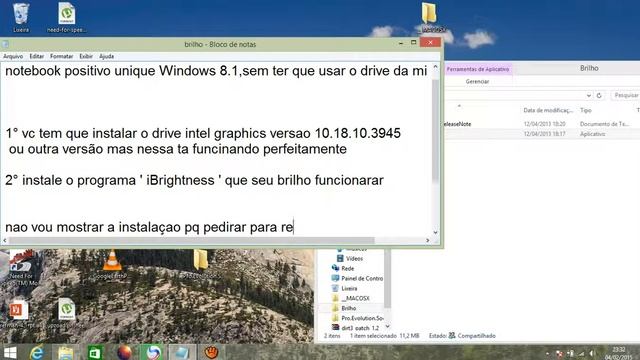This screenshot has height=360, width=640.
Task: Launch Internet Explorer from the taskbar
Action: pos(37,353)
